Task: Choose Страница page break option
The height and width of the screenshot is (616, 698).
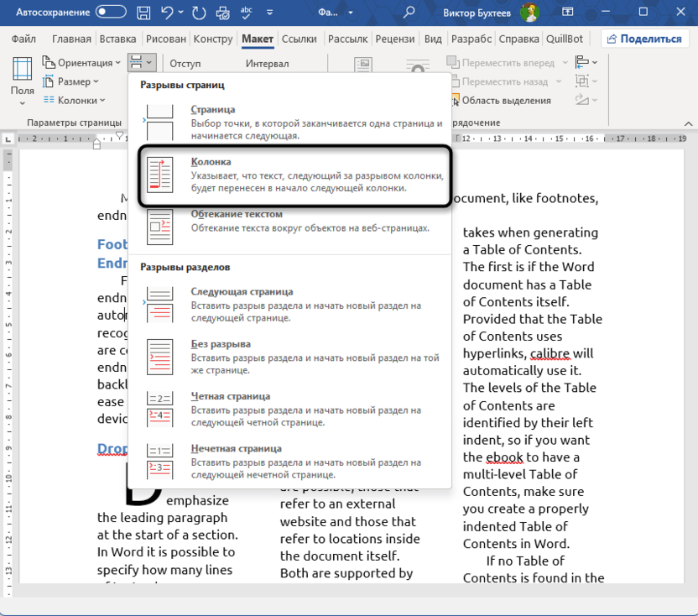Action: (x=290, y=123)
